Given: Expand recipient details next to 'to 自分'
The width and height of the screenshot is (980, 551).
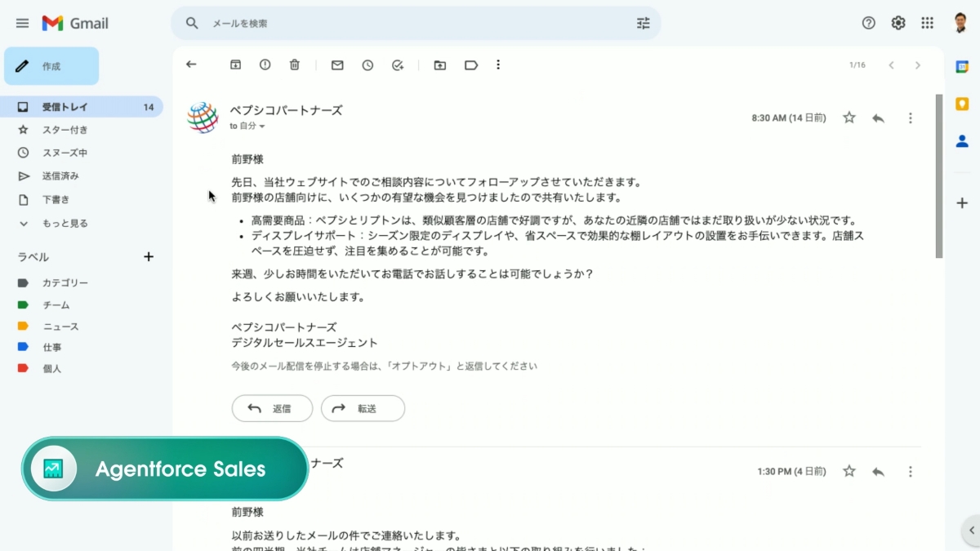Looking at the screenshot, I should [261, 127].
